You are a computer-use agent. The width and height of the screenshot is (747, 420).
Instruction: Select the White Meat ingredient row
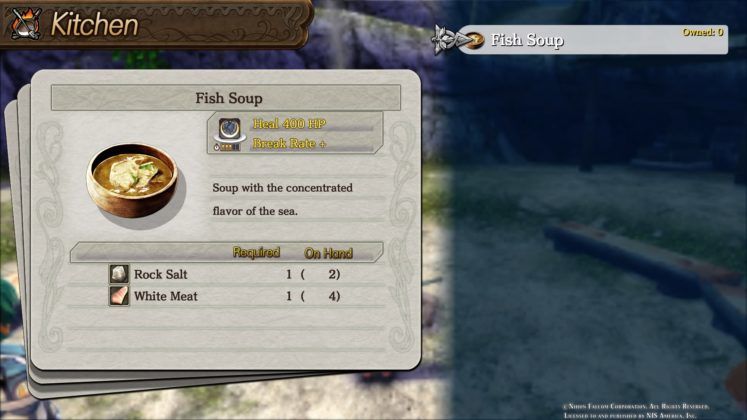(226, 296)
